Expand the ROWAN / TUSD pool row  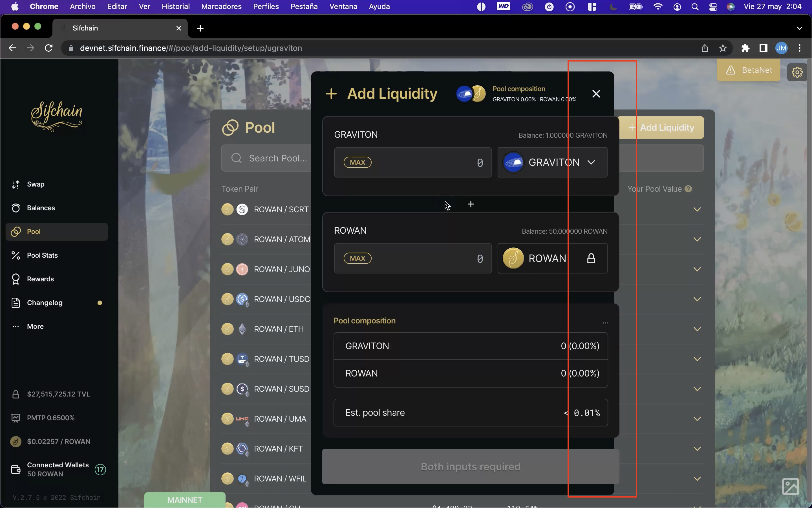[697, 359]
